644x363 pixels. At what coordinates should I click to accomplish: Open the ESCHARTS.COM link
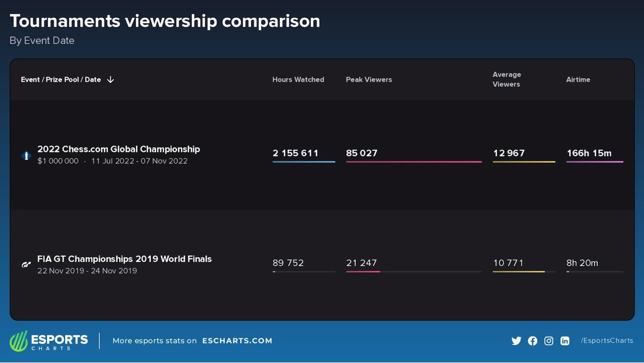coord(237,341)
